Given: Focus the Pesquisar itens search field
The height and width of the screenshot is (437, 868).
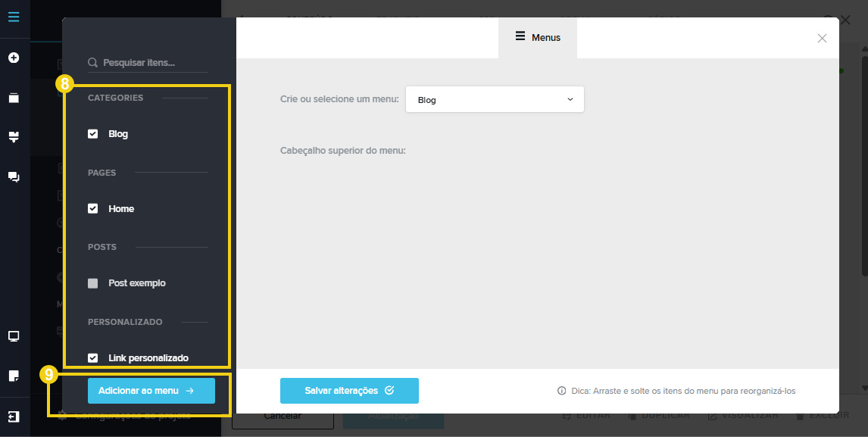Looking at the screenshot, I should [x=148, y=63].
